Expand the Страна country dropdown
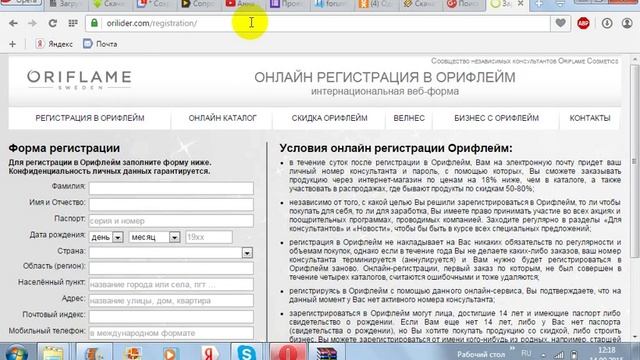The width and height of the screenshot is (640, 360). [x=171, y=253]
